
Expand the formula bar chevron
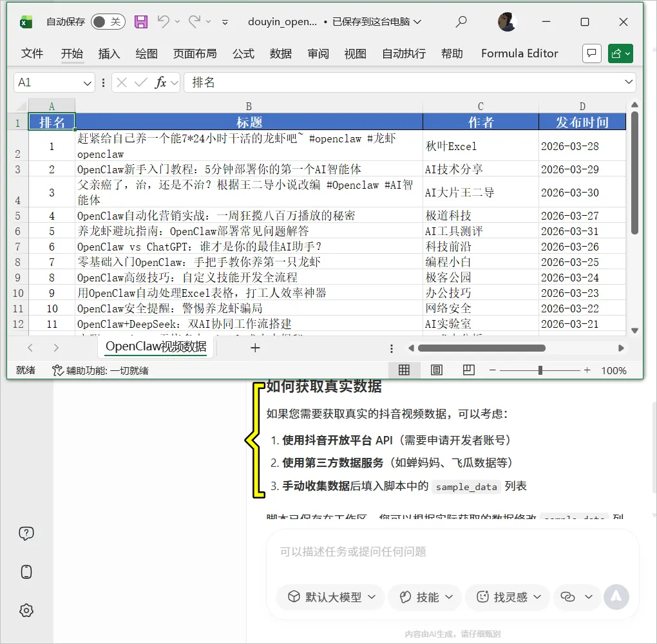coord(629,82)
